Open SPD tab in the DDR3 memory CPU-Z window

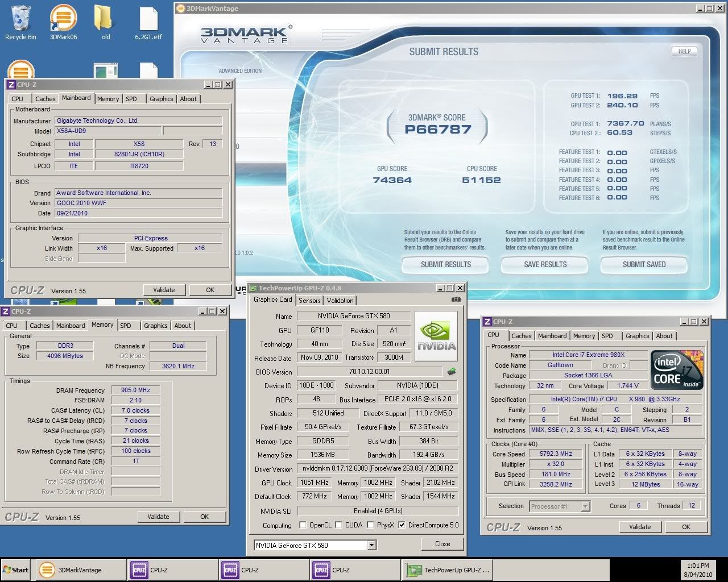click(x=126, y=326)
